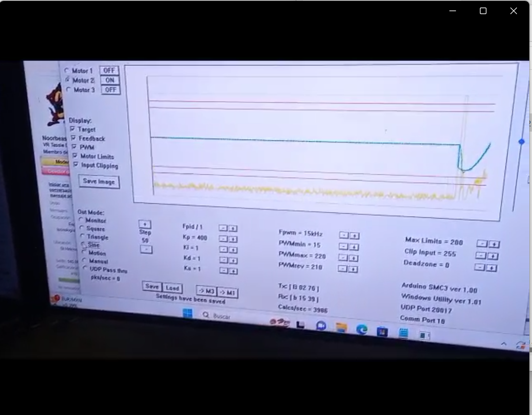Decrease Fpwm with the minus button

[343, 235]
